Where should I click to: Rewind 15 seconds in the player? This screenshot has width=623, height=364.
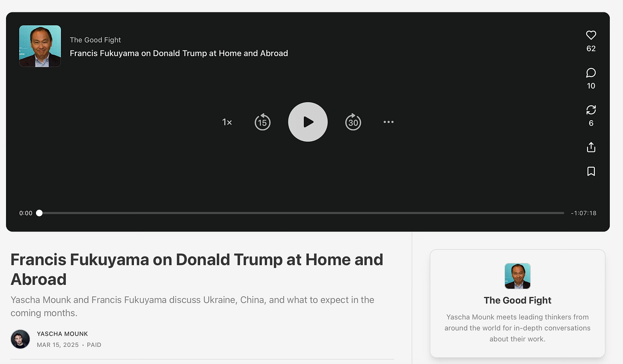pos(262,122)
